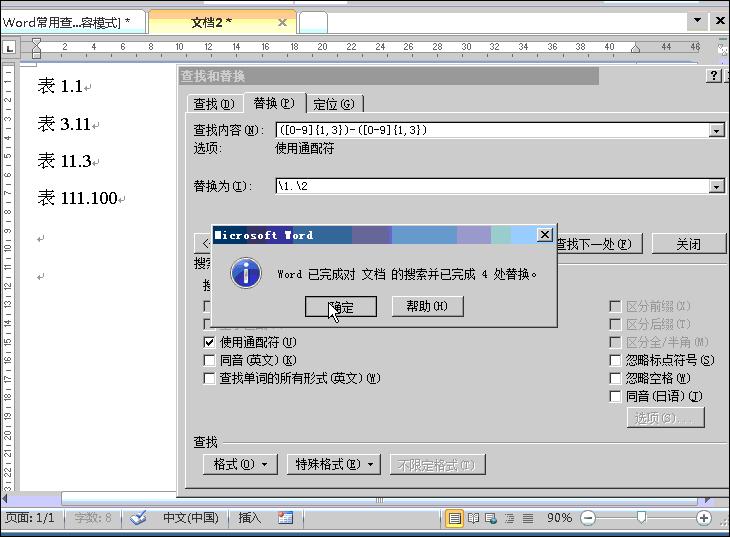Open the 格式(O) dropdown button
Image resolution: width=730 pixels, height=537 pixels.
click(240, 464)
